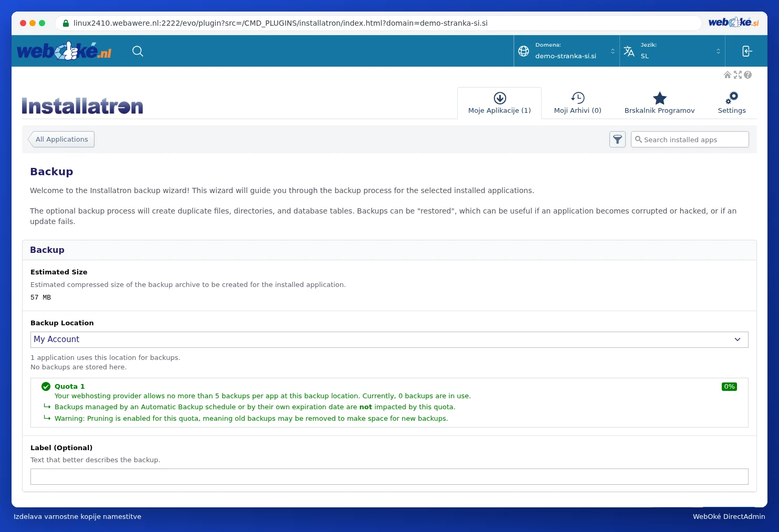Screen dimensions: 779x532
Task: Click the green checkmark beside Quota 1
Action: click(46, 387)
